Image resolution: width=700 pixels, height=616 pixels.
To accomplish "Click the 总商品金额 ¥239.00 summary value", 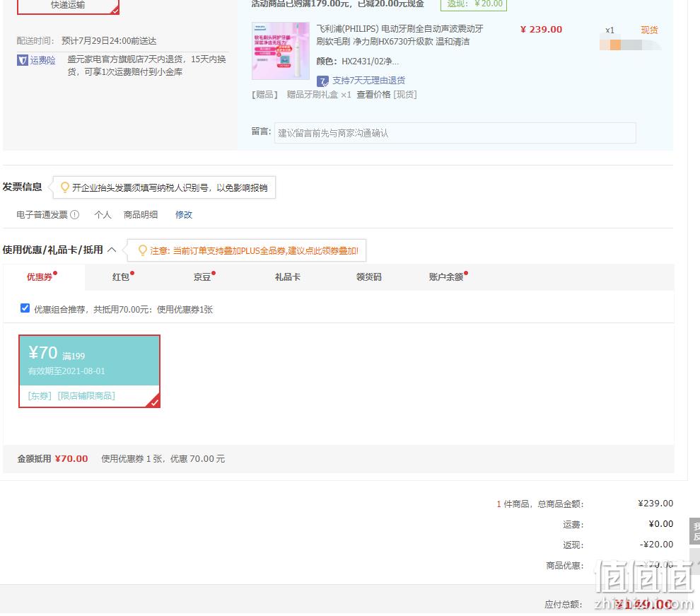I will tap(655, 504).
